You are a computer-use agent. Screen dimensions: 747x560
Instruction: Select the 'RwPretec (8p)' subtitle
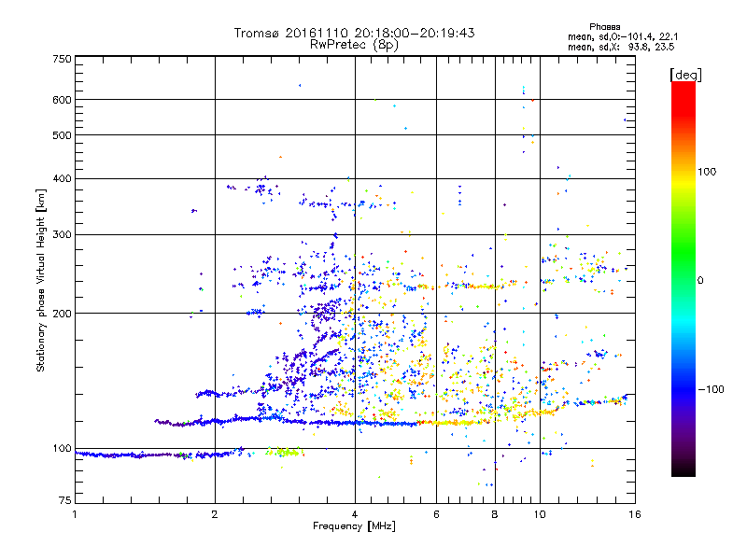point(354,45)
